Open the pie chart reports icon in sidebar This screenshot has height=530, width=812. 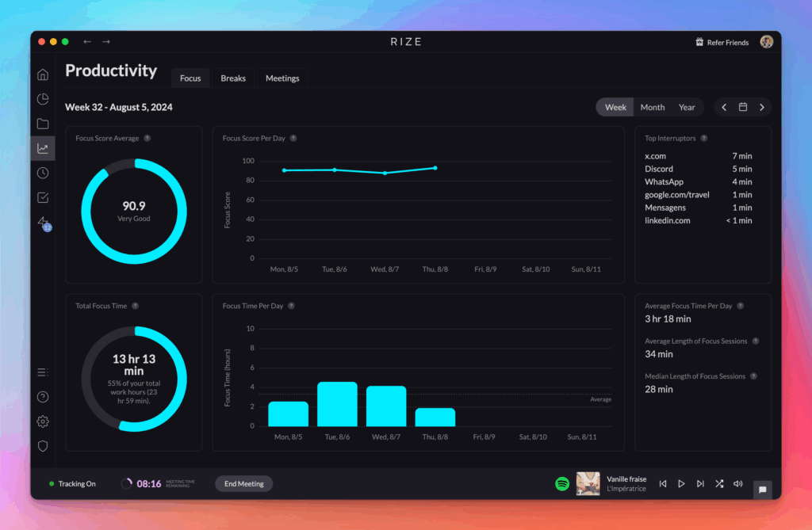pos(42,98)
